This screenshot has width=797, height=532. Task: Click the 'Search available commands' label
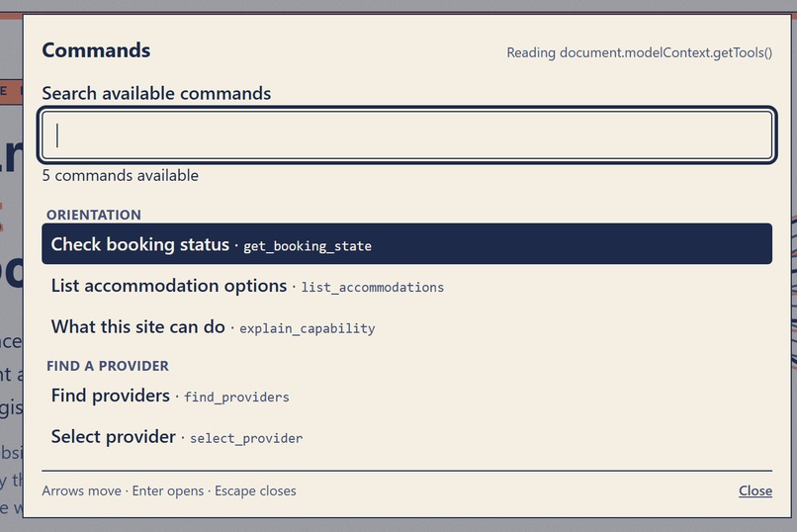point(156,94)
